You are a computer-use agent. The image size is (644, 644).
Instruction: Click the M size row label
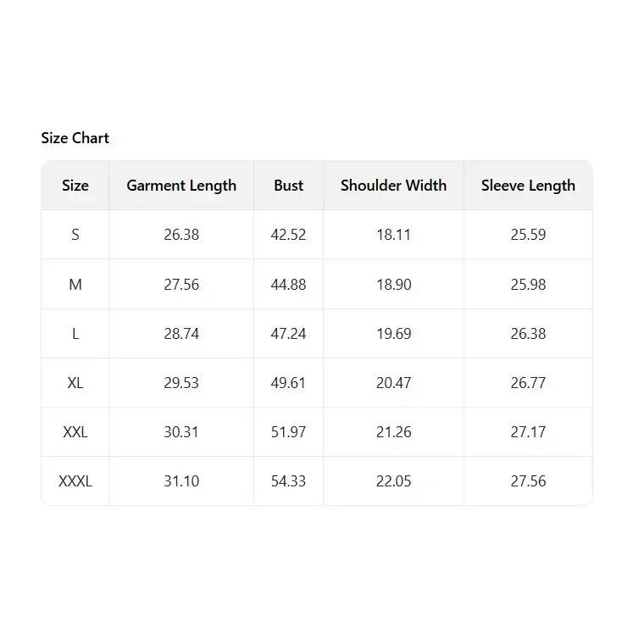[75, 285]
